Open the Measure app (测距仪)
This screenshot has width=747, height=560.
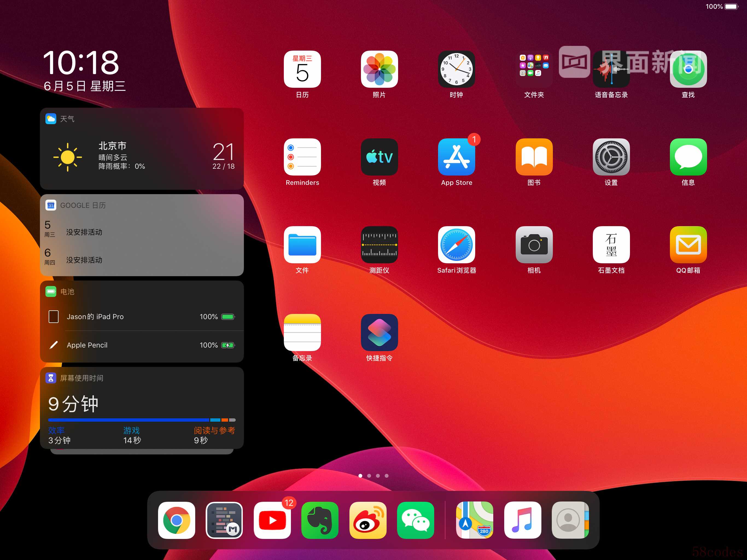click(x=379, y=245)
